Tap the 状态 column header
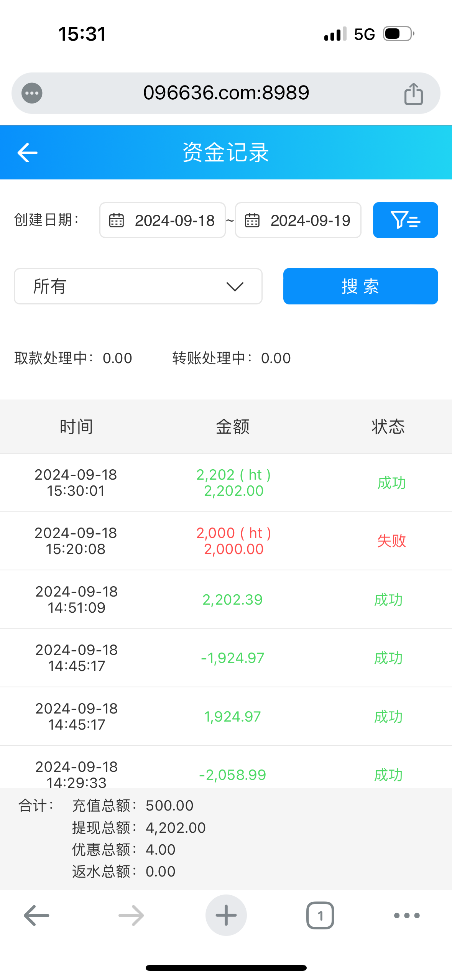The height and width of the screenshot is (980, 452). click(x=388, y=426)
